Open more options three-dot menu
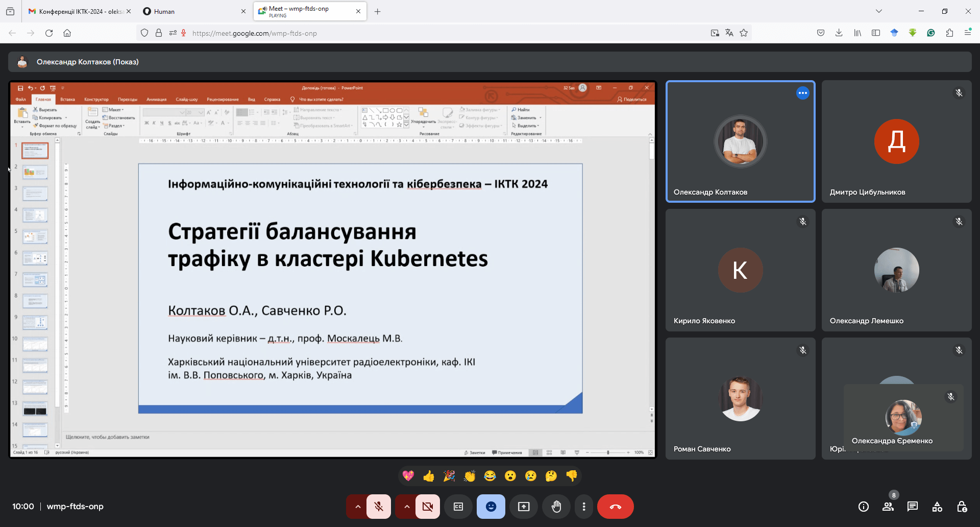The image size is (980, 527). (x=584, y=507)
